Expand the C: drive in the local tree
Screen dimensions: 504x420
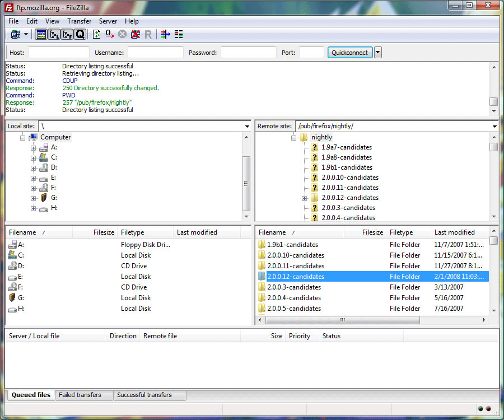click(33, 158)
